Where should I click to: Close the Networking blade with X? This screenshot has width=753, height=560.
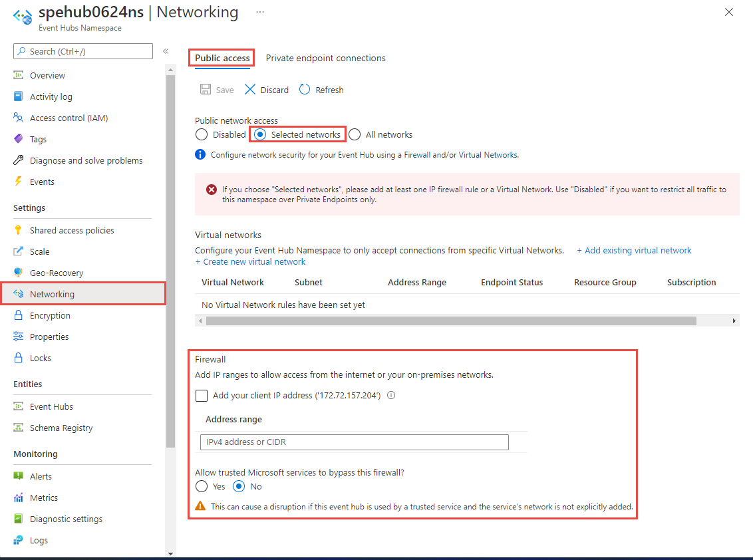point(729,12)
